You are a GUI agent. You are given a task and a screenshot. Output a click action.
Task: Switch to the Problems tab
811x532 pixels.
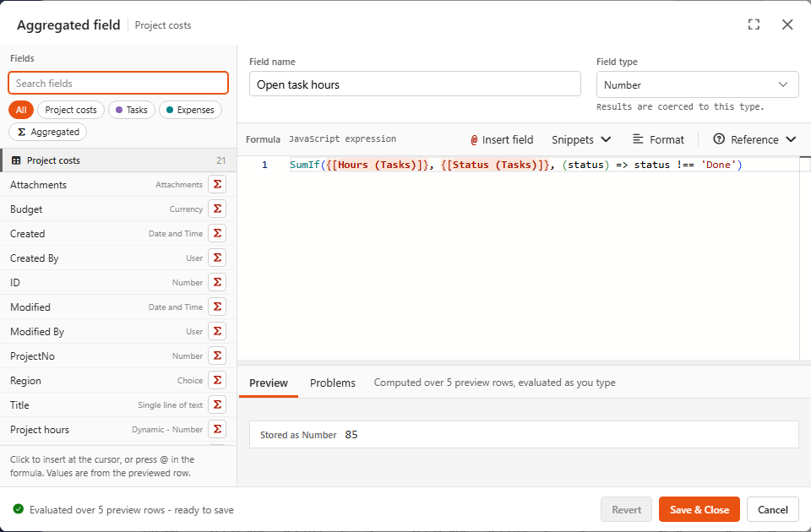pos(333,383)
